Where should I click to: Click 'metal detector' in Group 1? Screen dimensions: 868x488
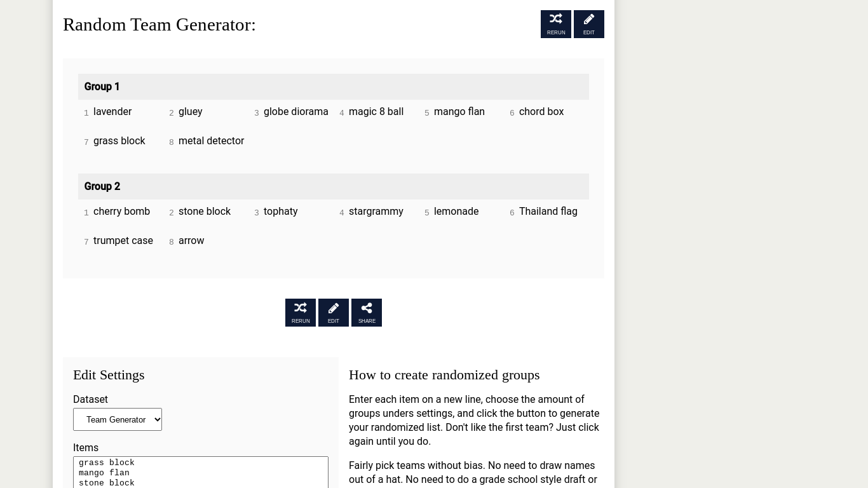(x=211, y=141)
